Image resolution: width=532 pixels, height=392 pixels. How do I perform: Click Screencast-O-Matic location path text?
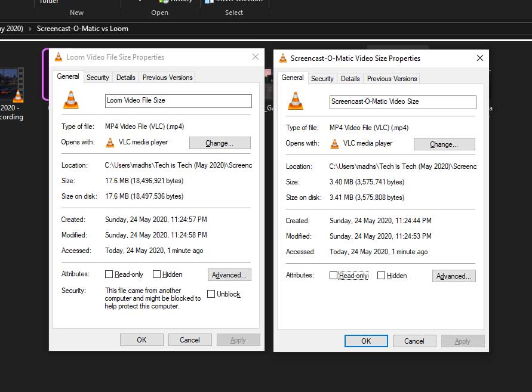point(403,166)
